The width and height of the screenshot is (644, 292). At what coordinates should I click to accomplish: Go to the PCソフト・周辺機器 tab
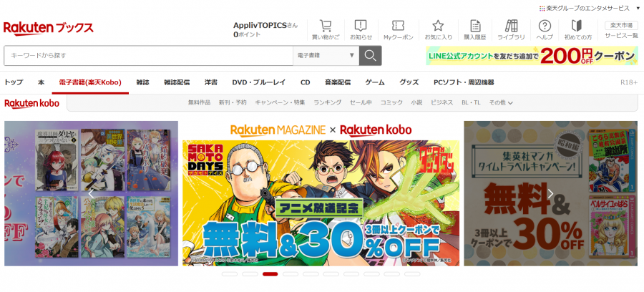pos(464,82)
